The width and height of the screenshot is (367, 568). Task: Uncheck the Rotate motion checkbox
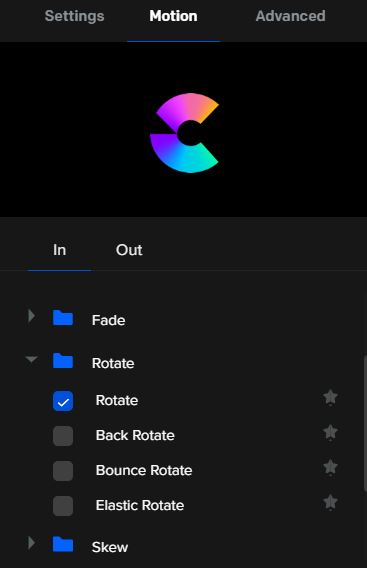tap(63, 401)
